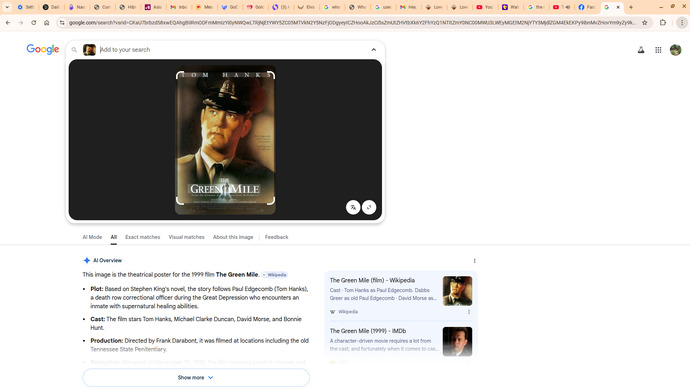The height and width of the screenshot is (388, 690).
Task: Switch to the 'Wal' browser tab
Action: click(x=510, y=7)
